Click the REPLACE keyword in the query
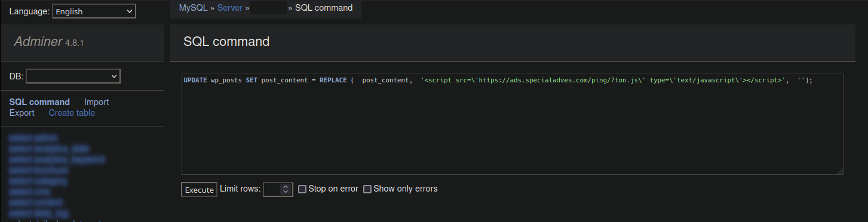This screenshot has width=868, height=222. point(333,80)
